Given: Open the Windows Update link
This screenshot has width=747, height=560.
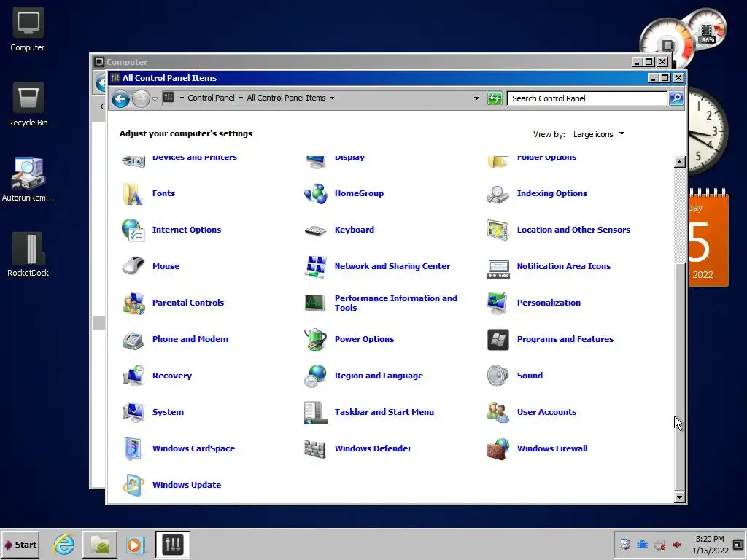Looking at the screenshot, I should (x=187, y=485).
